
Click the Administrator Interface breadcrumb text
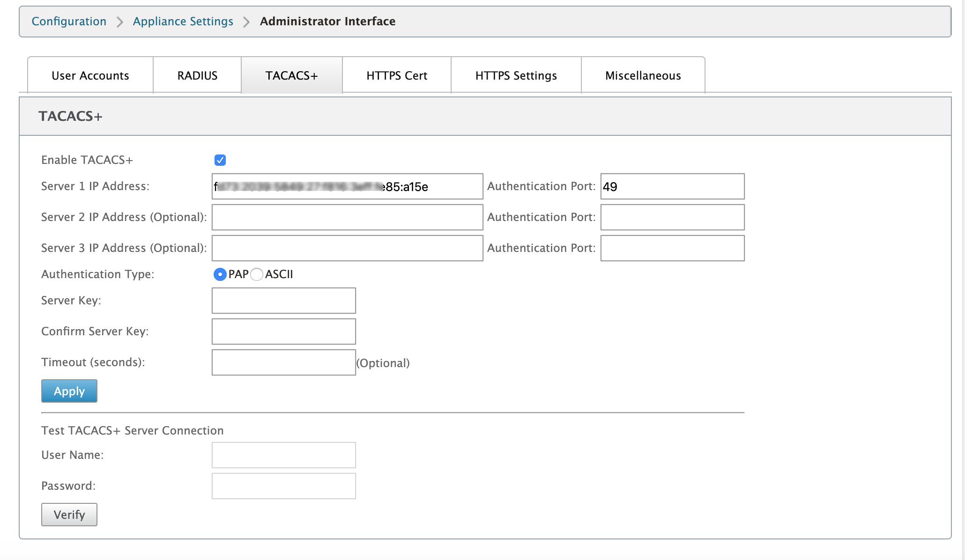pos(327,22)
